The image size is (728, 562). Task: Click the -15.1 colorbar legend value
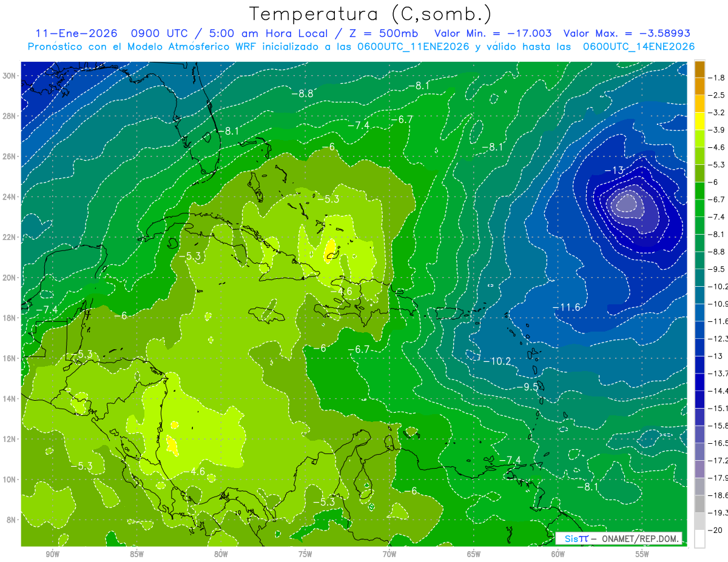click(718, 409)
